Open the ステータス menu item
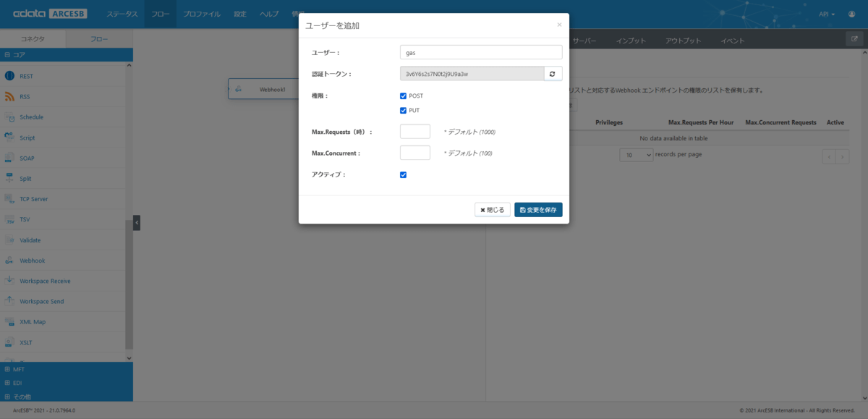 coord(122,14)
